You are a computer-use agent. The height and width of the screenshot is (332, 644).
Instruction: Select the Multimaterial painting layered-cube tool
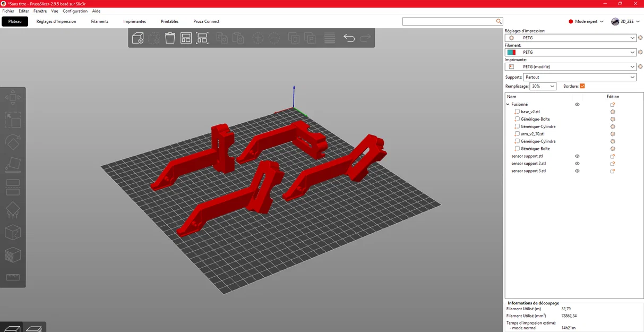pos(13,254)
